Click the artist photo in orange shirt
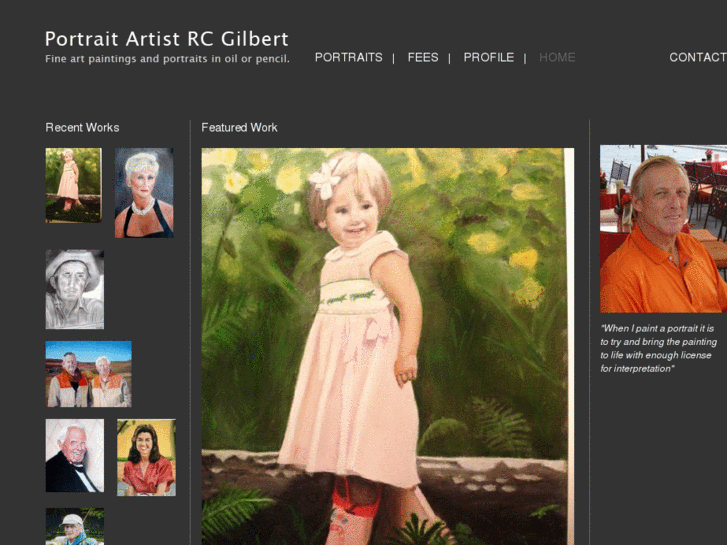The height and width of the screenshot is (545, 727). pos(663,229)
